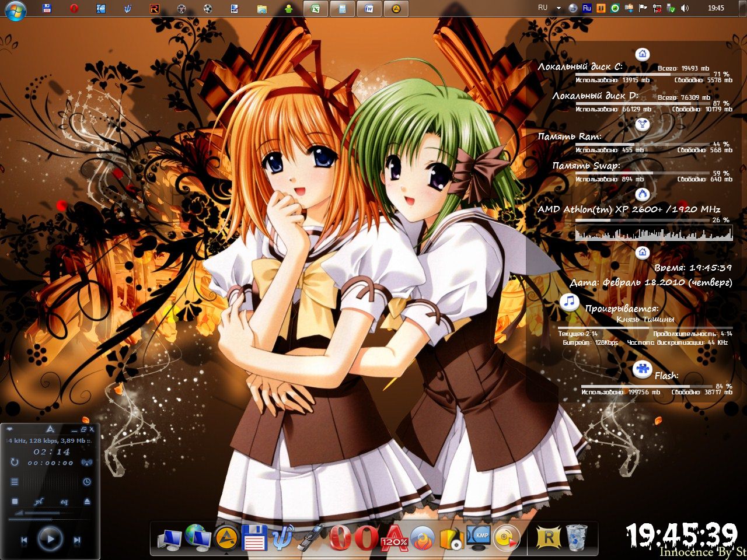The image size is (747, 560).
Task: Open AIMP main menu arrow
Action: [9, 429]
